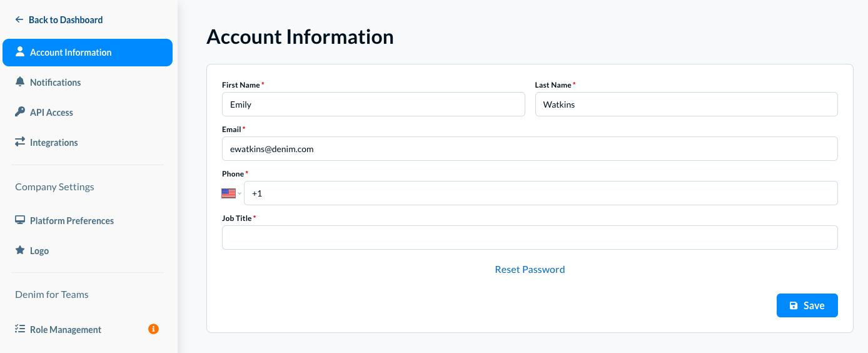Screen dimensions: 868x353
Task: Click the First Name text box
Action: point(373,105)
